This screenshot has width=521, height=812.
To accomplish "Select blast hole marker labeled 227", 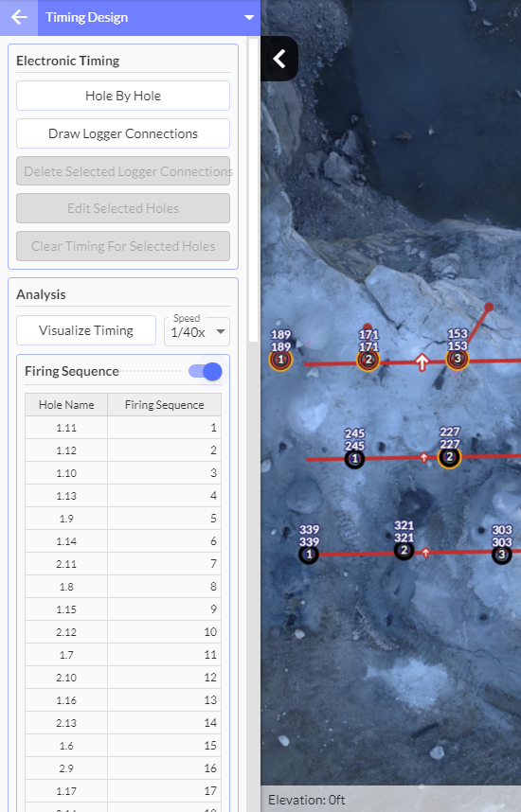I will (x=449, y=457).
